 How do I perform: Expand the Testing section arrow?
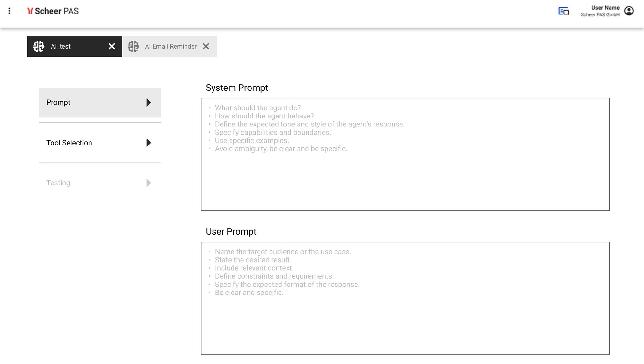(148, 183)
